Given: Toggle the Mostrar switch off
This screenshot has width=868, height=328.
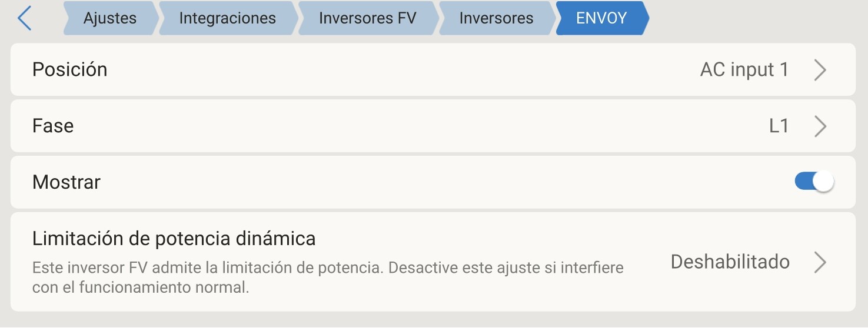Looking at the screenshot, I should coord(814,182).
